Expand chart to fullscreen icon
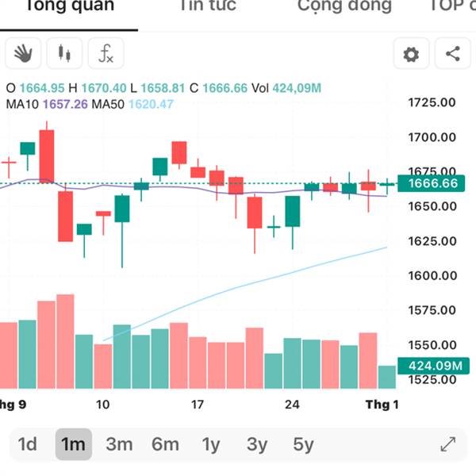The width and height of the screenshot is (476, 476). (x=447, y=444)
